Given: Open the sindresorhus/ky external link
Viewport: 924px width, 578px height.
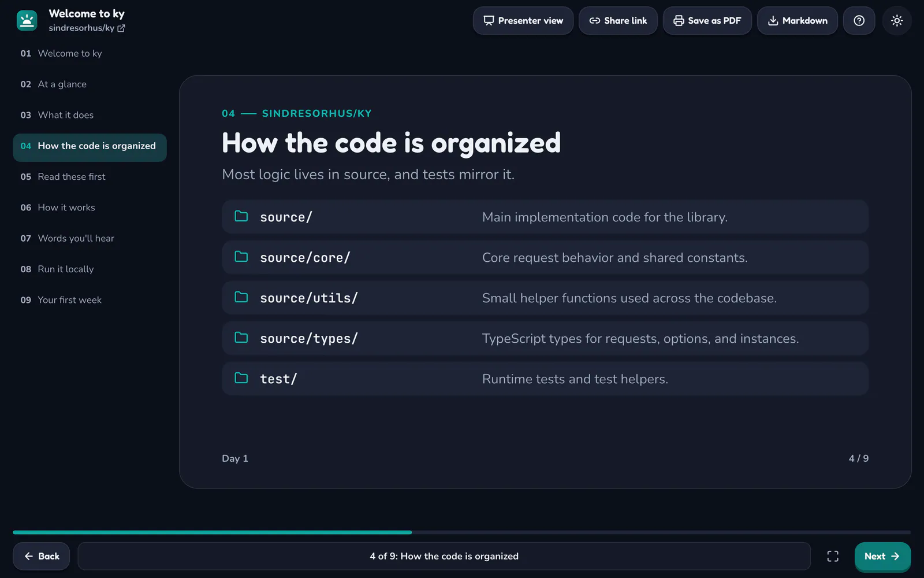Looking at the screenshot, I should (x=87, y=28).
